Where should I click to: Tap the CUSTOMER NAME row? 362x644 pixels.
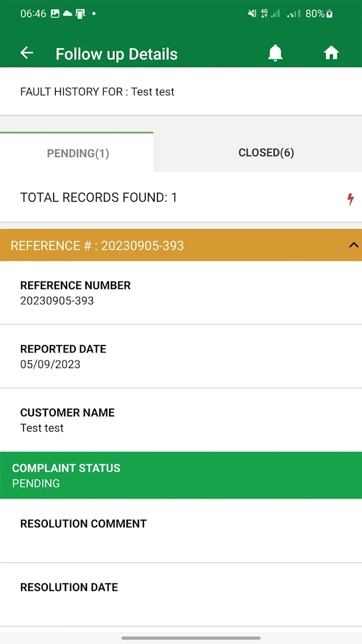click(181, 420)
